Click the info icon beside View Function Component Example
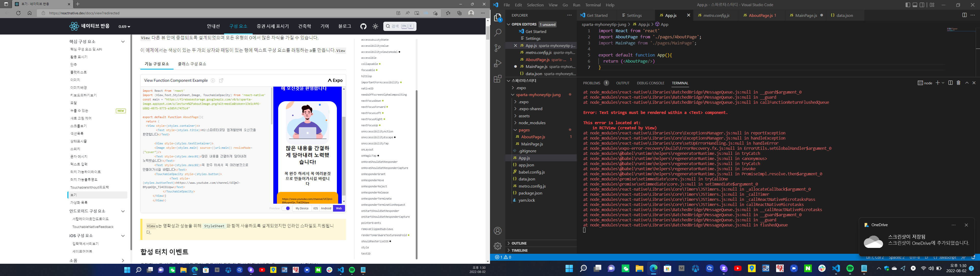Image resolution: width=980 pixels, height=276 pixels. (213, 80)
